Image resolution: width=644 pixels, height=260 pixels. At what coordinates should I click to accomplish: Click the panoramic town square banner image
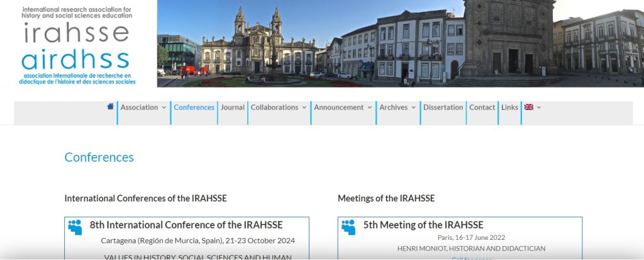400,43
